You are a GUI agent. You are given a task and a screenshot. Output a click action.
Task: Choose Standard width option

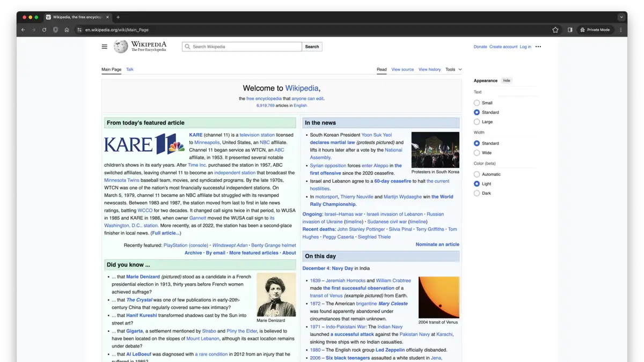coord(477,144)
